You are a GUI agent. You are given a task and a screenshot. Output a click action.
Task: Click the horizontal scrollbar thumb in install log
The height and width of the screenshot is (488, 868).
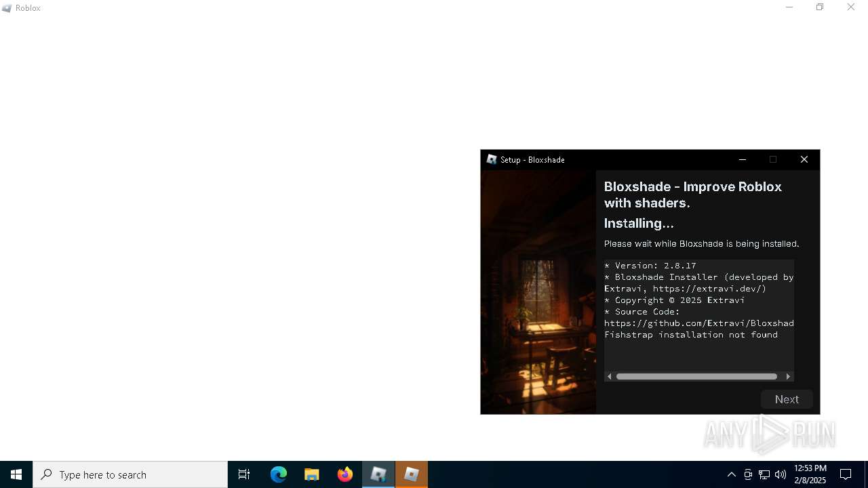(x=696, y=376)
